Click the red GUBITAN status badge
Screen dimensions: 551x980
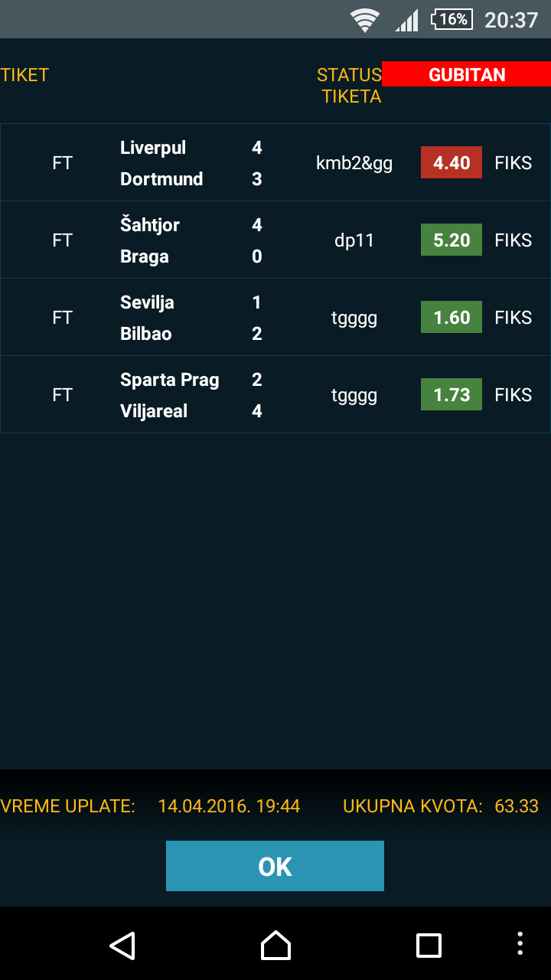(467, 74)
